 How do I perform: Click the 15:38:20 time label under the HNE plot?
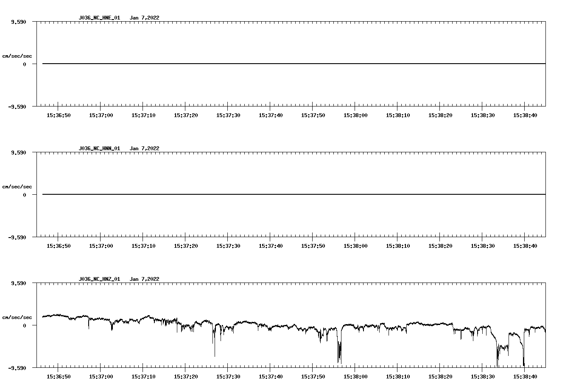(440, 115)
